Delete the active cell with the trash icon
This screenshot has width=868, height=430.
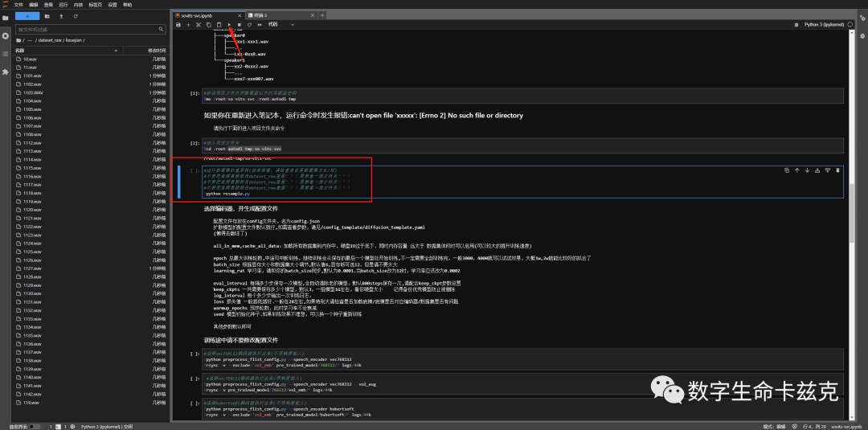tap(837, 170)
